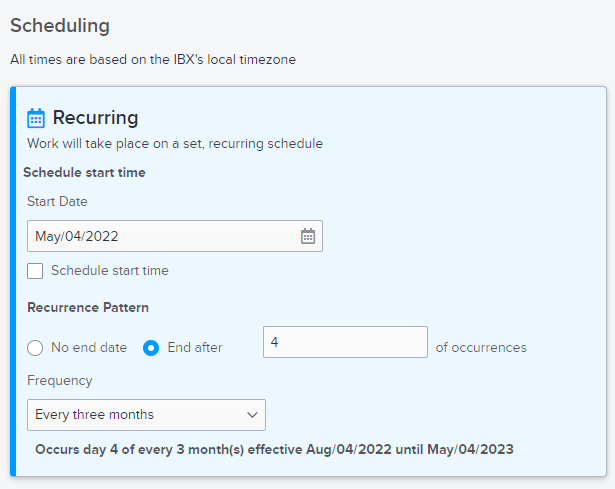615x489 pixels.
Task: Click the Recurring heading title
Action: tap(95, 117)
